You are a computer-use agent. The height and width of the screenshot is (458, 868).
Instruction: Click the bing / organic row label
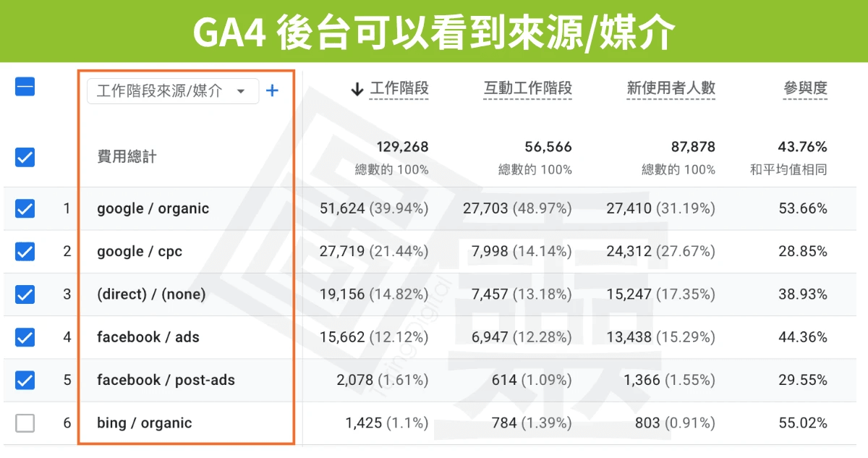click(x=143, y=423)
